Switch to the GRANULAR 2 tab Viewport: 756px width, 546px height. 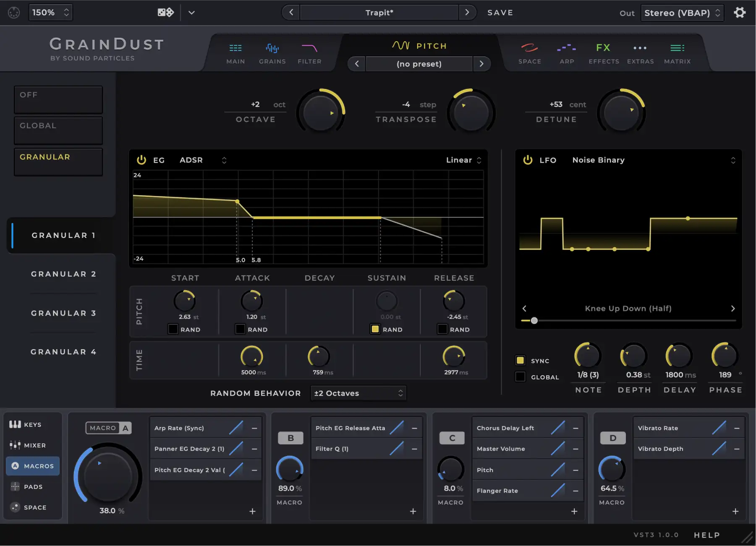63,274
